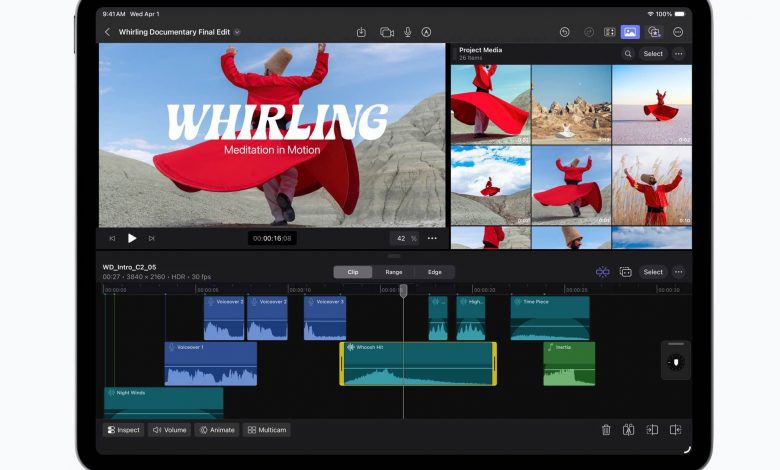This screenshot has height=470, width=780.
Task: Expand the project title dropdown chevron
Action: [237, 32]
